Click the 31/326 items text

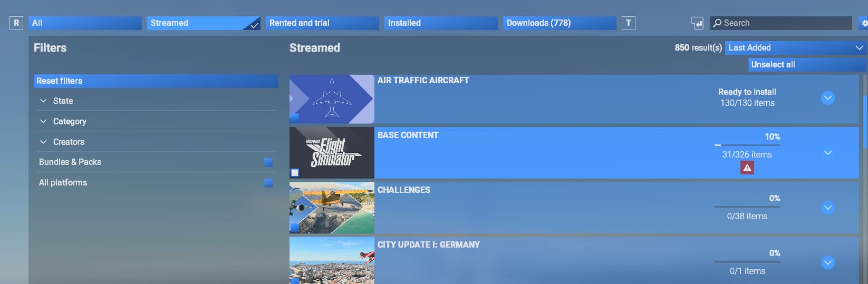tap(747, 154)
